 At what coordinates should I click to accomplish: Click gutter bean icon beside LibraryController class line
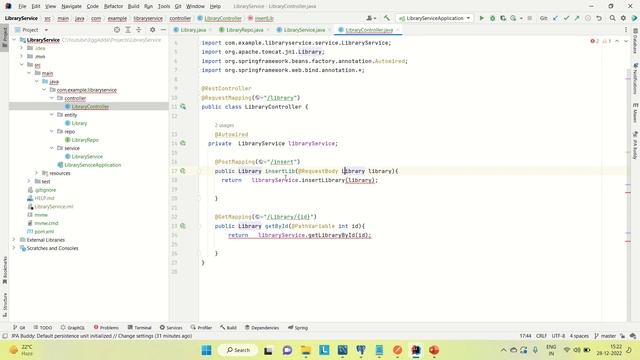183,107
